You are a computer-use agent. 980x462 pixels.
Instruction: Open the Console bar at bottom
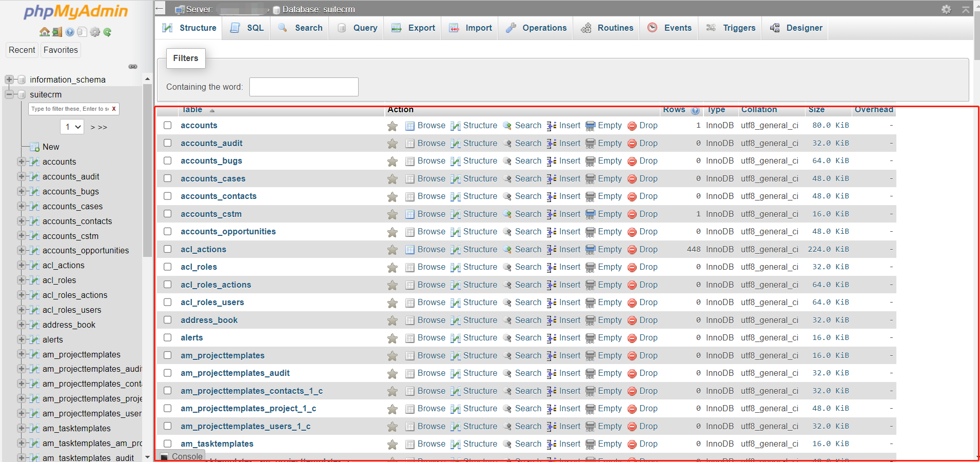pyautogui.click(x=182, y=456)
